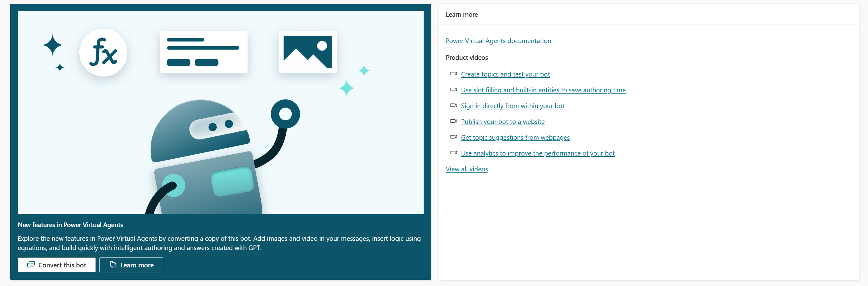Image resolution: width=868 pixels, height=286 pixels.
Task: Click video icon beside Use analytics link
Action: [454, 153]
